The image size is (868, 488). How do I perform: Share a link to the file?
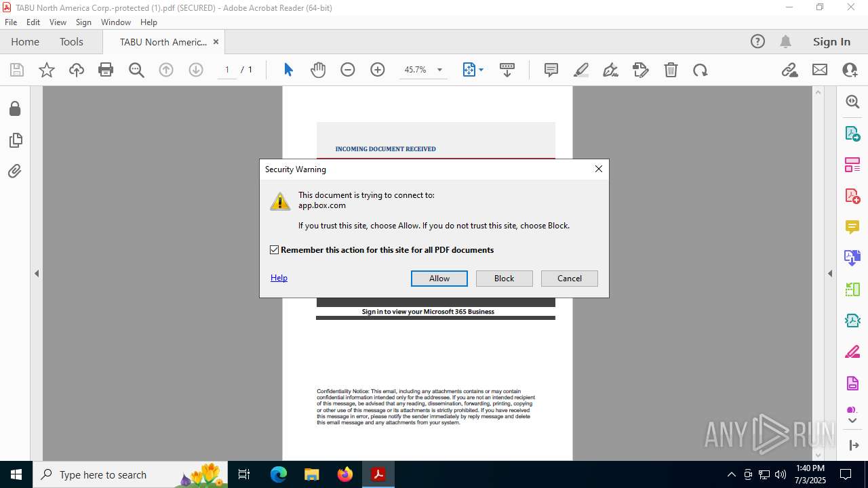(789, 70)
